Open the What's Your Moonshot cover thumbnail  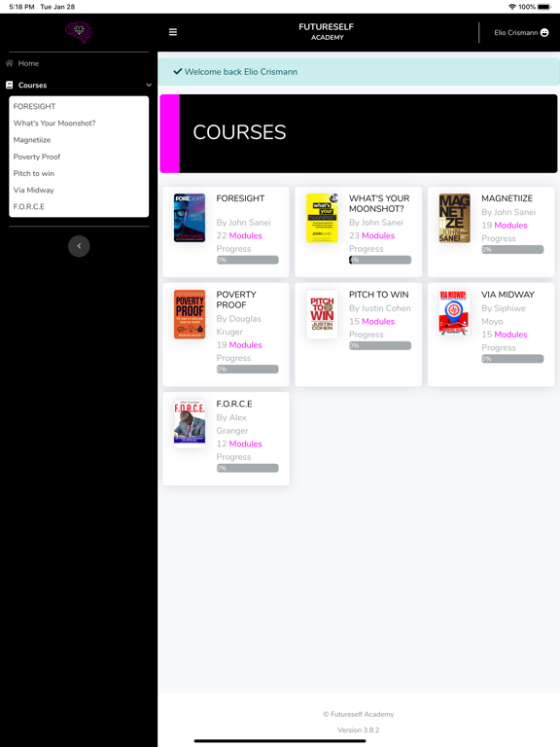click(322, 218)
